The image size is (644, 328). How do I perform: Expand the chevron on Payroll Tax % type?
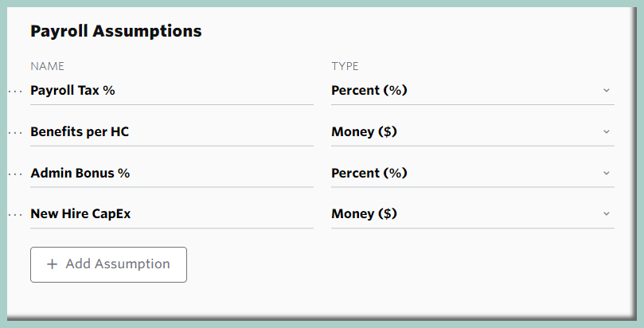coord(606,91)
